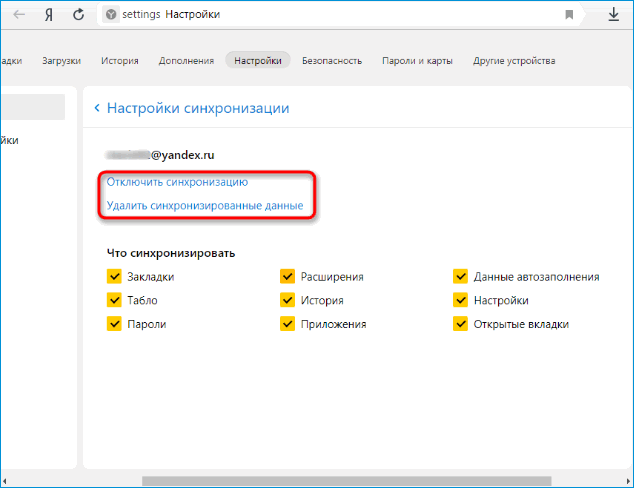Go back using chevron beside Настройки синхронизации

pos(97,107)
